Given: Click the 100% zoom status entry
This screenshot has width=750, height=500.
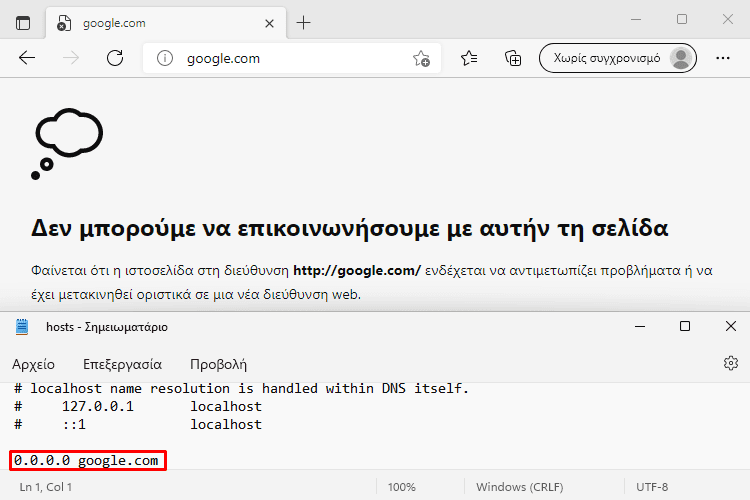Looking at the screenshot, I should pos(401,487).
